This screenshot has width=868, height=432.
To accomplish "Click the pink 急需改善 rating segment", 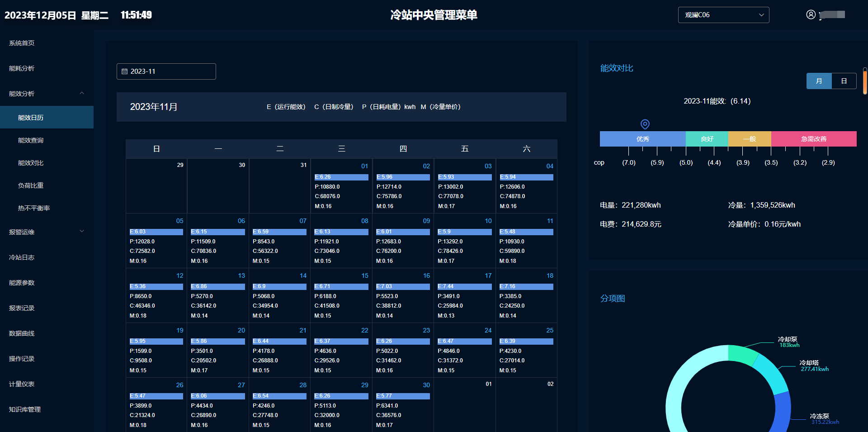I will tap(813, 139).
